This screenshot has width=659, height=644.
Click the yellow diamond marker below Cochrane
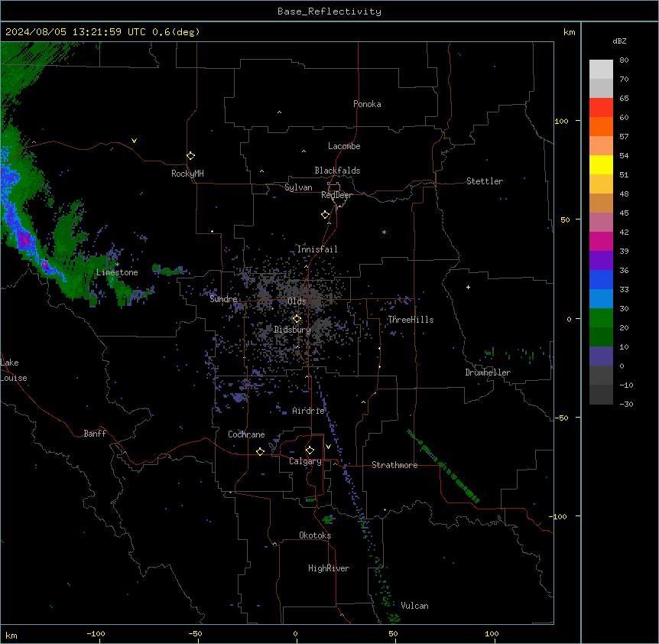(x=260, y=451)
